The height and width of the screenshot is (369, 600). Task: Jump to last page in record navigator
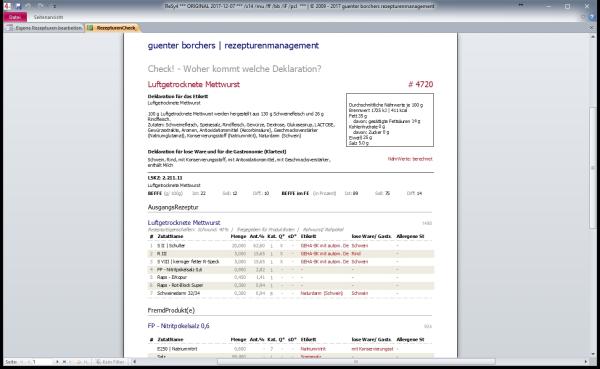(x=64, y=362)
